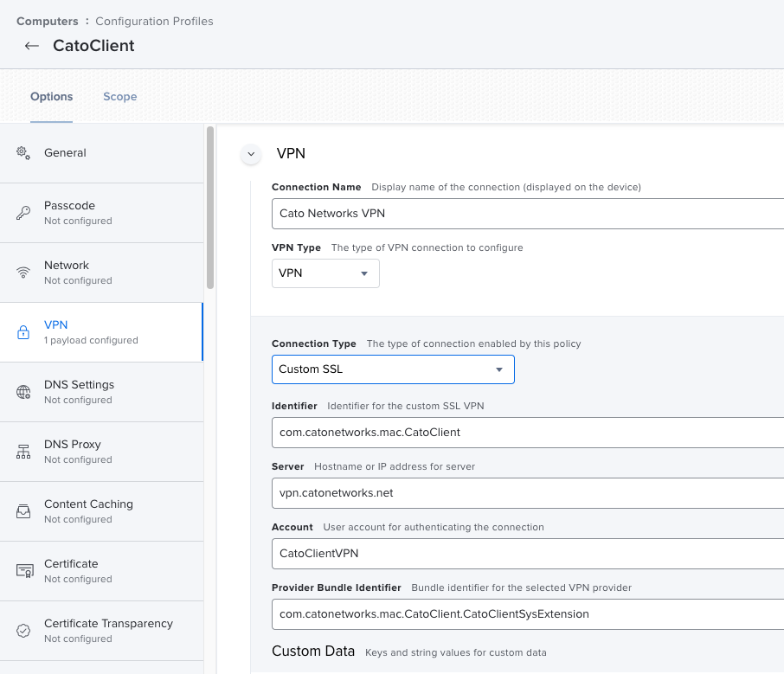Open the General settings via its gear icon
The height and width of the screenshot is (674, 784).
click(x=22, y=152)
